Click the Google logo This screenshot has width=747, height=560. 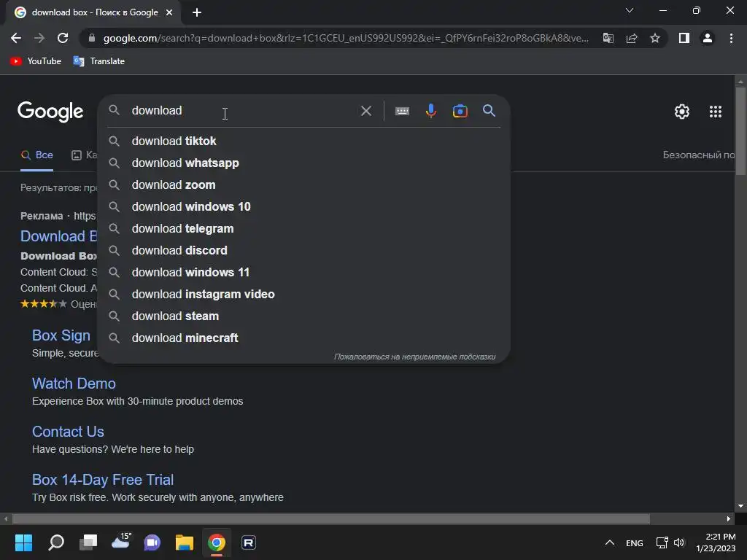coord(50,112)
